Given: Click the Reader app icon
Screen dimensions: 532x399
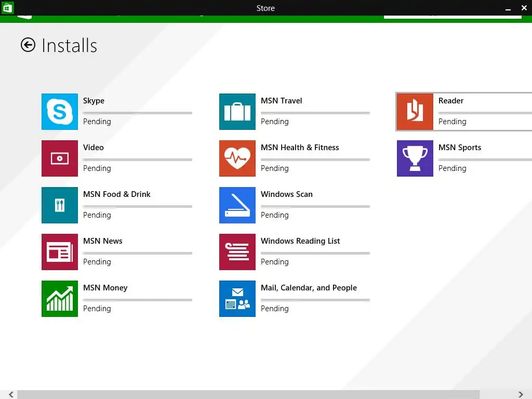Looking at the screenshot, I should pyautogui.click(x=415, y=112).
